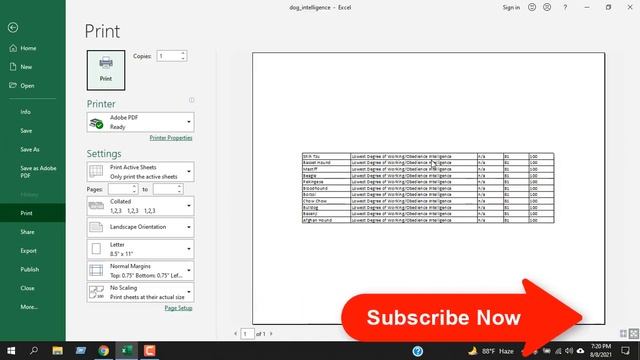The width and height of the screenshot is (640, 360).
Task: Click the OneDrive cloud tray icon
Action: tap(580, 351)
